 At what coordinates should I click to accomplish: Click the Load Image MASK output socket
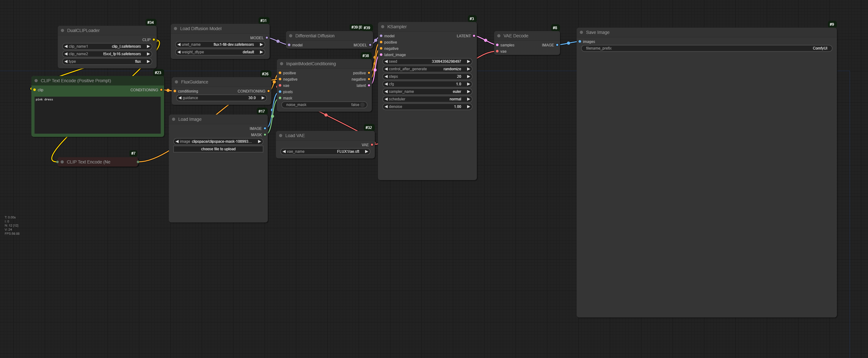(x=265, y=135)
